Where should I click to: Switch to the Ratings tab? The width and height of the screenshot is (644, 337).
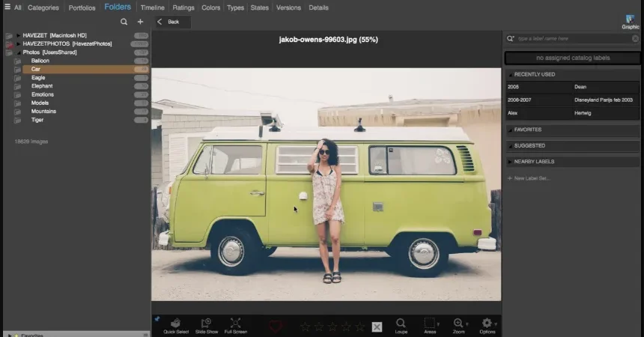(x=183, y=7)
